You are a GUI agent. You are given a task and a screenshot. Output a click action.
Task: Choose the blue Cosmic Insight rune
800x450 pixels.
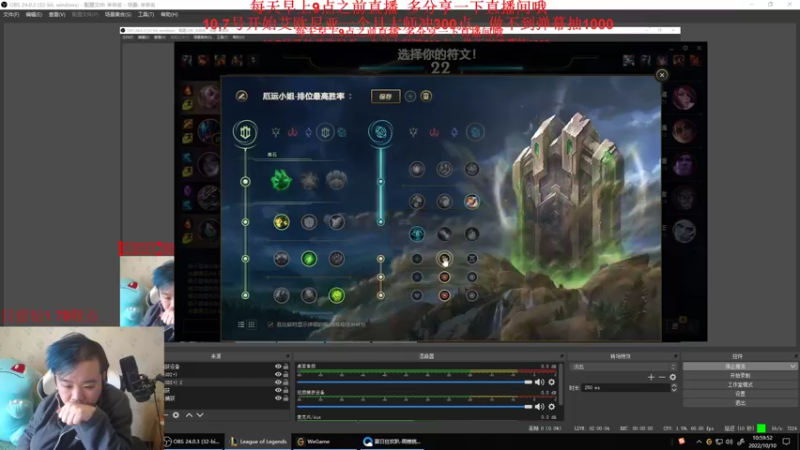417,234
